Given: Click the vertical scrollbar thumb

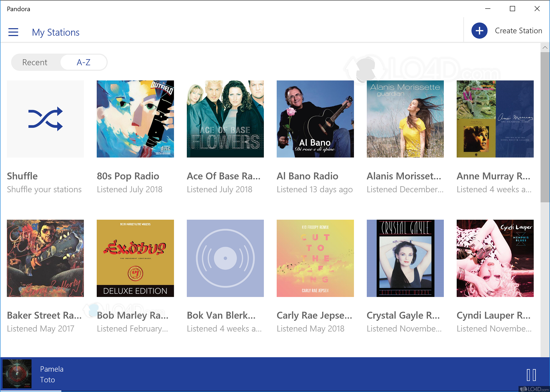Looking at the screenshot, I should [545, 127].
